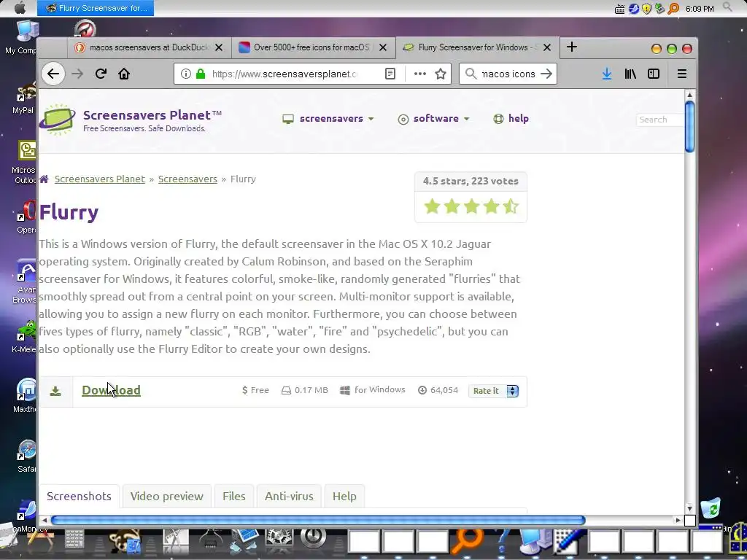Screen dimensions: 747x560
Task: Submit the search with the arrow button
Action: (546, 74)
